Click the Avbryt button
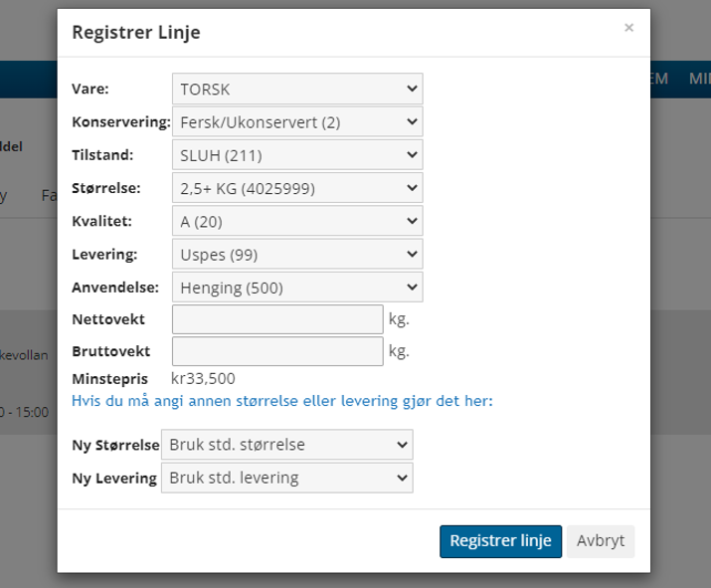The height and width of the screenshot is (588, 711). tap(601, 541)
